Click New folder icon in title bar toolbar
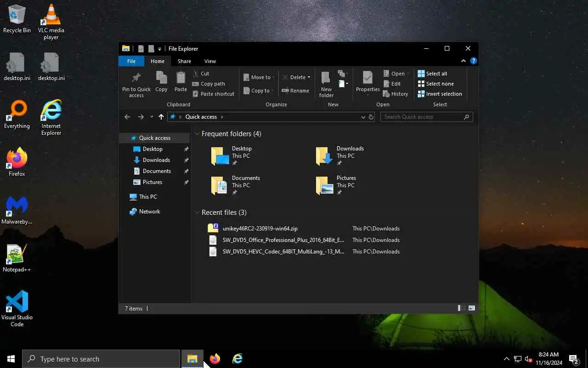Screen dimensions: 588x368 (x=151, y=49)
